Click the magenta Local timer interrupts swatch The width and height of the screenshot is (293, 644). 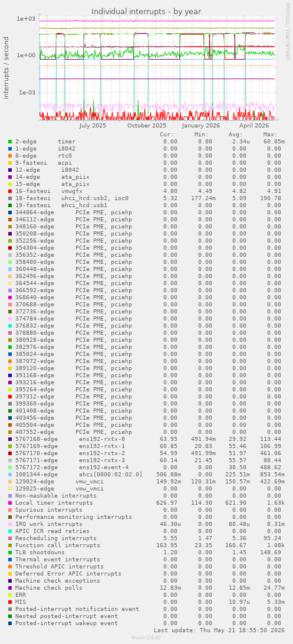[x=10, y=503]
